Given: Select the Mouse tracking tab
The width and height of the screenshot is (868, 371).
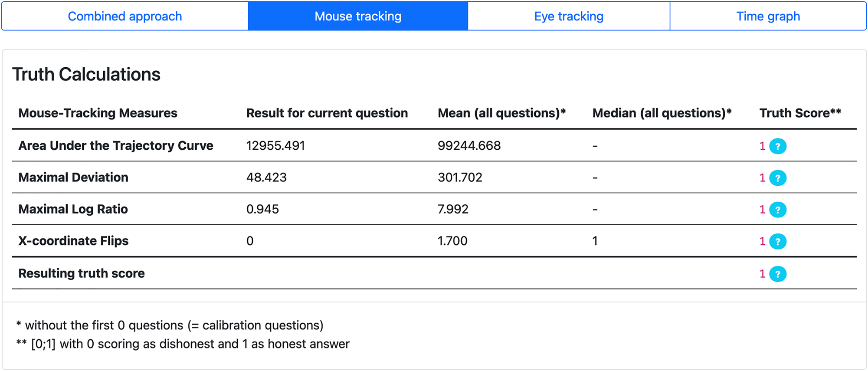Looking at the screenshot, I should point(358,16).
